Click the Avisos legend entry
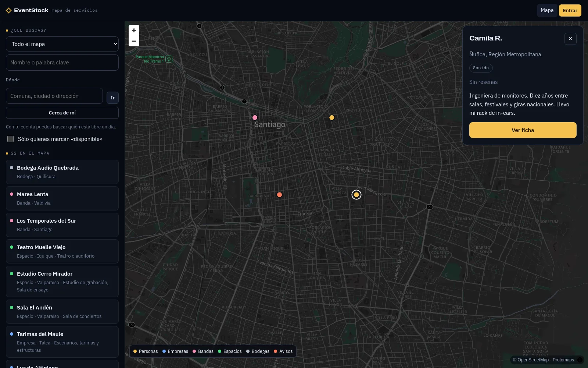588x368 pixels. click(283, 351)
